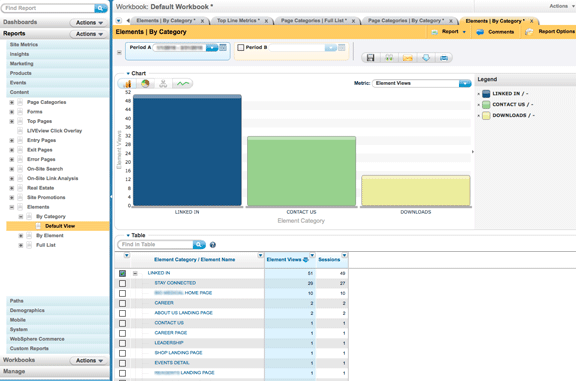
Task: Open the Reports Actions dropdown
Action: (x=89, y=34)
